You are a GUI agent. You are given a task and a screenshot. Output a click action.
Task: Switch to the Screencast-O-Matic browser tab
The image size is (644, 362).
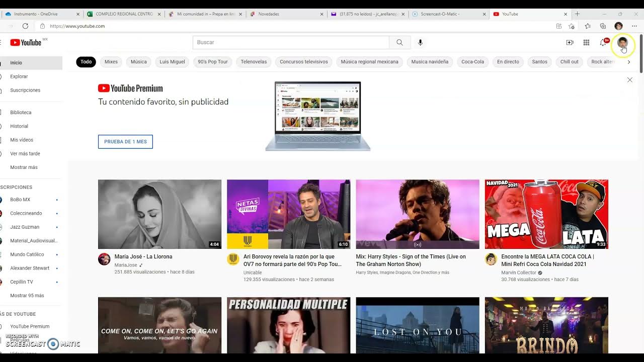[448, 14]
